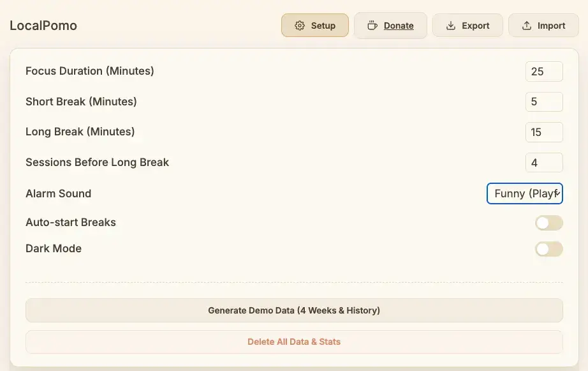Toggle the Auto-start Breaks switch off

tap(549, 222)
